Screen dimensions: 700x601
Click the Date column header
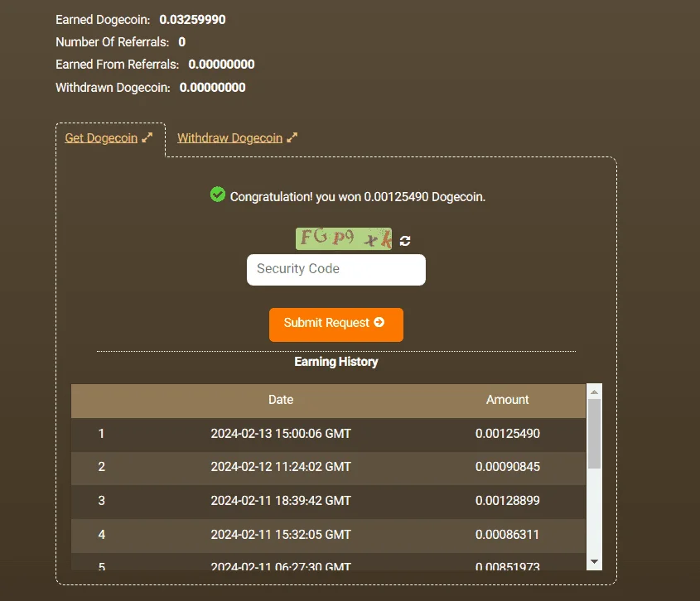click(281, 400)
